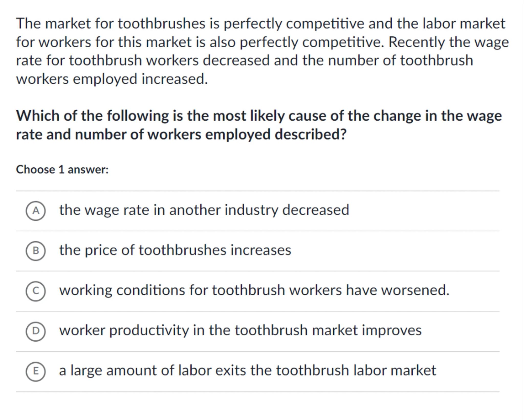Select radio button E
This screenshot has width=524, height=420.
coord(36,371)
